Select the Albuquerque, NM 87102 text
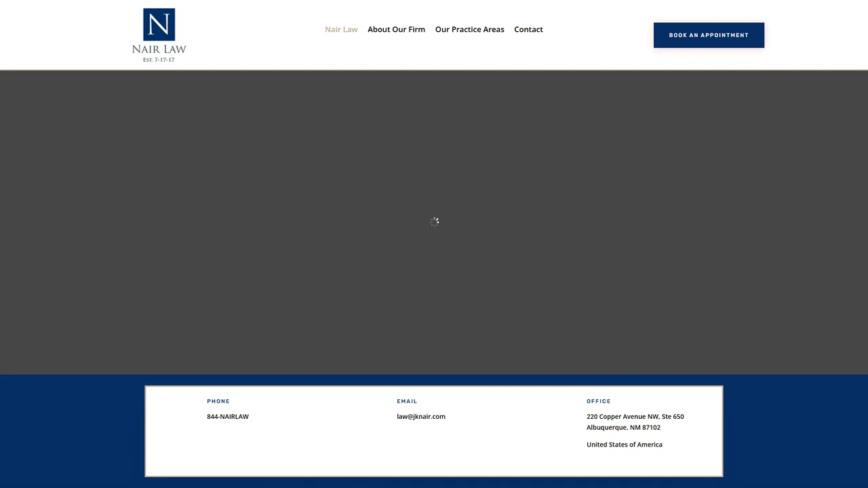Viewport: 868px width, 488px height. point(623,427)
